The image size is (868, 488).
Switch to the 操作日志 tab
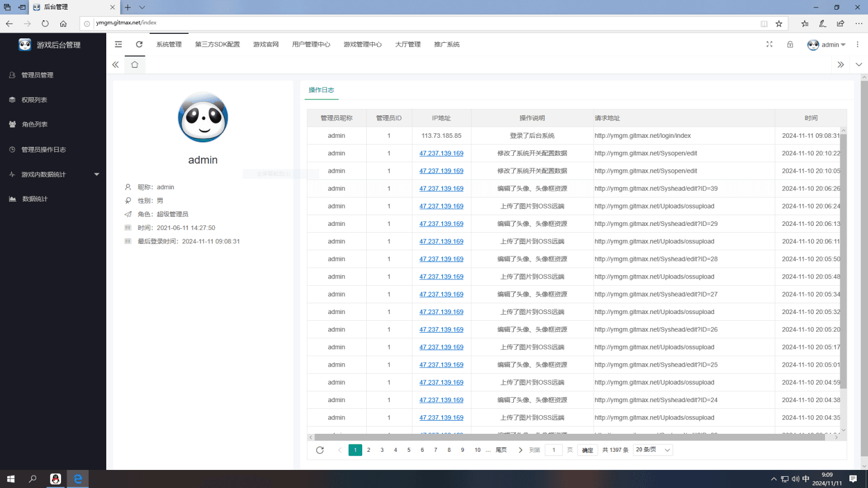tap(322, 89)
